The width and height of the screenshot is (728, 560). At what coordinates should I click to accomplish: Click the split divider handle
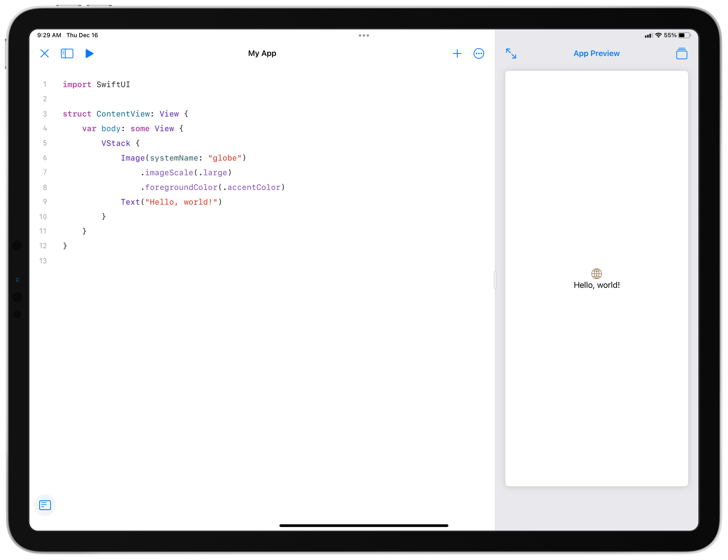[x=495, y=280]
